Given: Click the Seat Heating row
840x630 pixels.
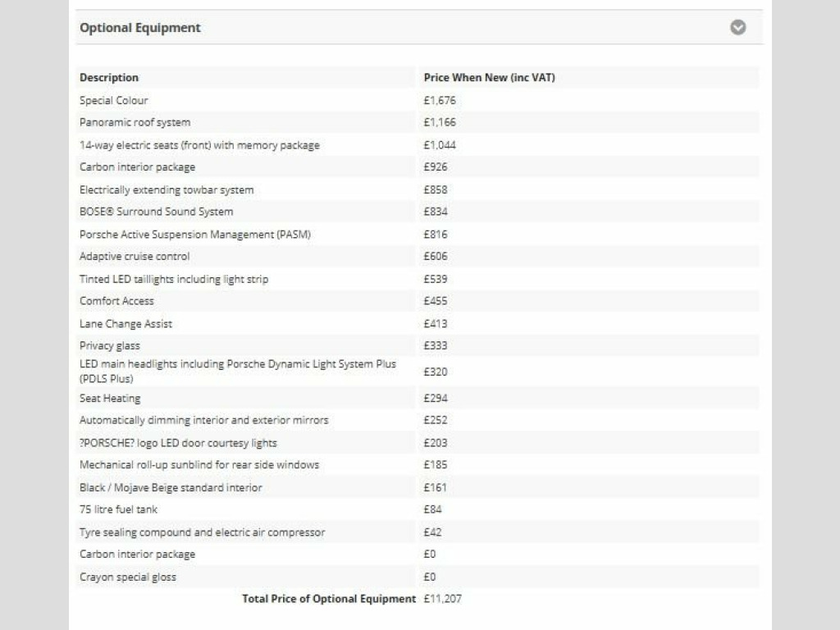Looking at the screenshot, I should click(x=110, y=399).
